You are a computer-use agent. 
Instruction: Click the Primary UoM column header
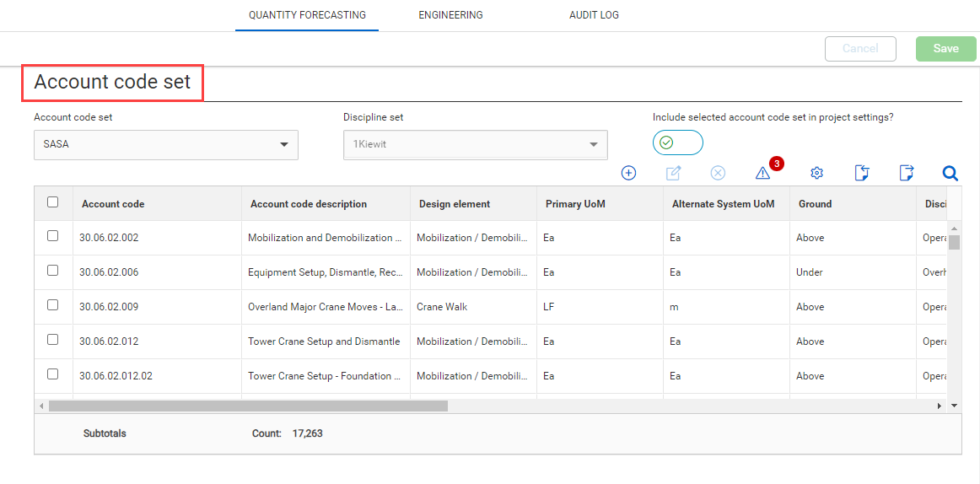click(575, 204)
